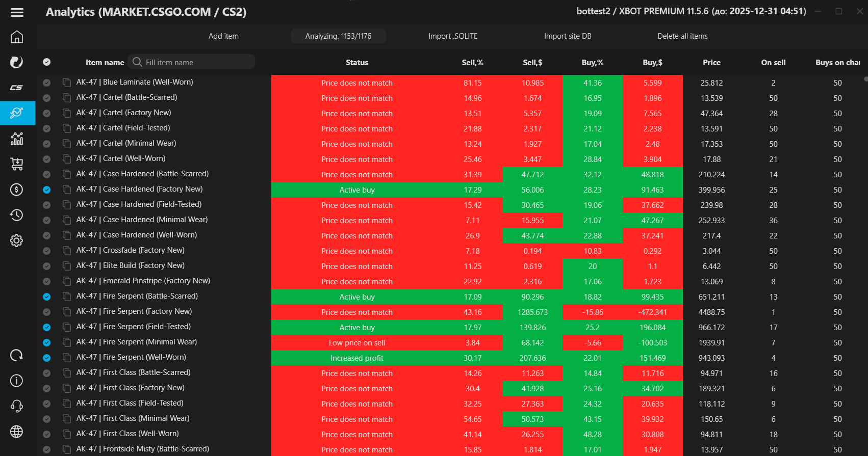868x456 pixels.
Task: Go to the Home sidebar icon
Action: (x=17, y=37)
